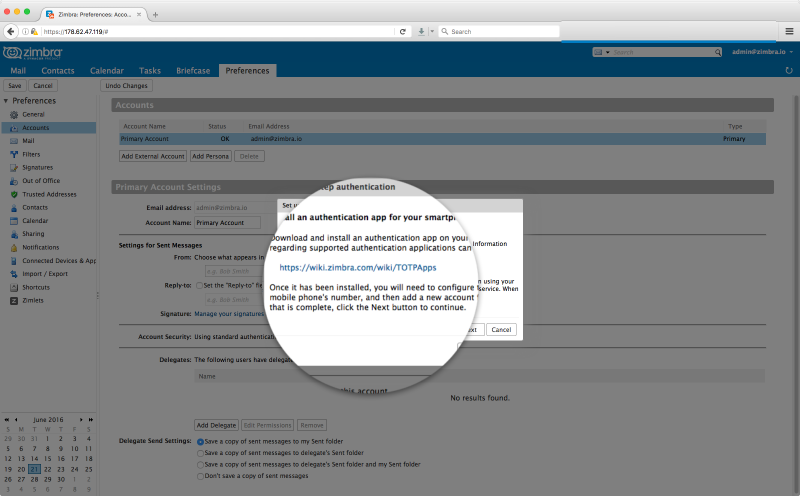
Task: Select the Accounts sidebar icon
Action: point(14,128)
